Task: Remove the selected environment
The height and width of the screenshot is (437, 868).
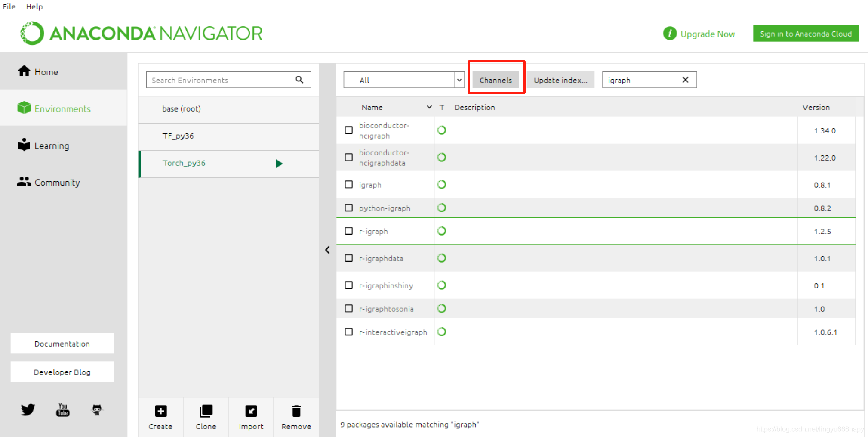Action: point(296,417)
